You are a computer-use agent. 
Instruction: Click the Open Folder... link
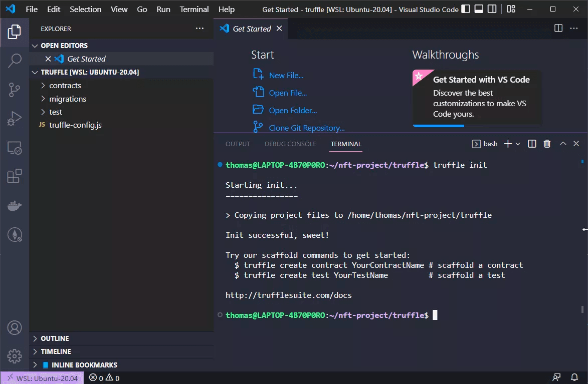click(x=293, y=111)
